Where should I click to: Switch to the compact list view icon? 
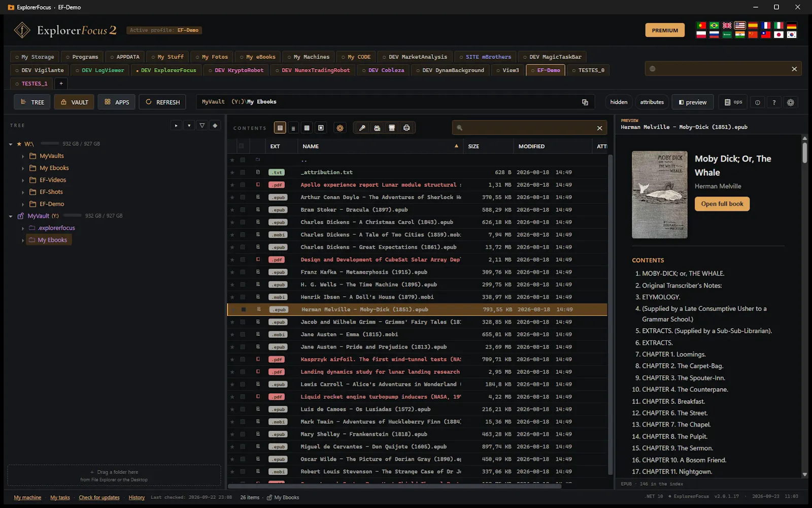[x=293, y=128]
